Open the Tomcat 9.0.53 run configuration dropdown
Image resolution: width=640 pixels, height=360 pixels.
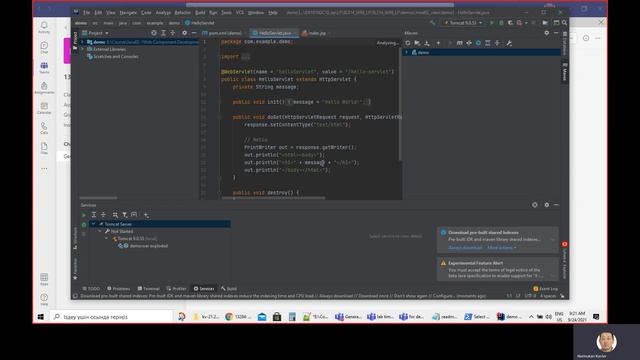pos(463,23)
